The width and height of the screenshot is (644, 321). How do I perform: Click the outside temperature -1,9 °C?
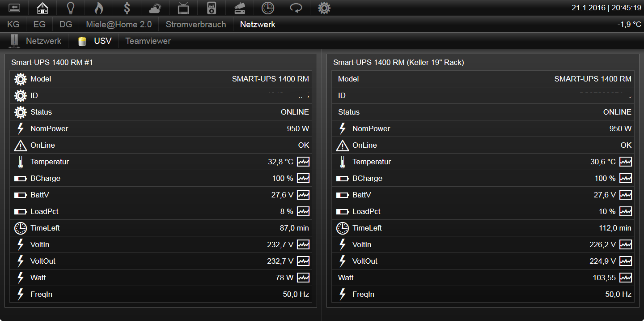[629, 25]
